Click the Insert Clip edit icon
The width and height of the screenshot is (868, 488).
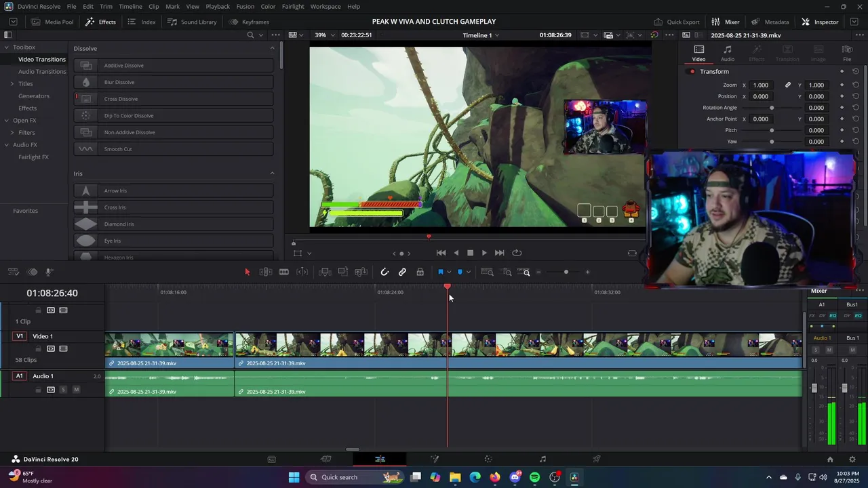click(x=325, y=272)
